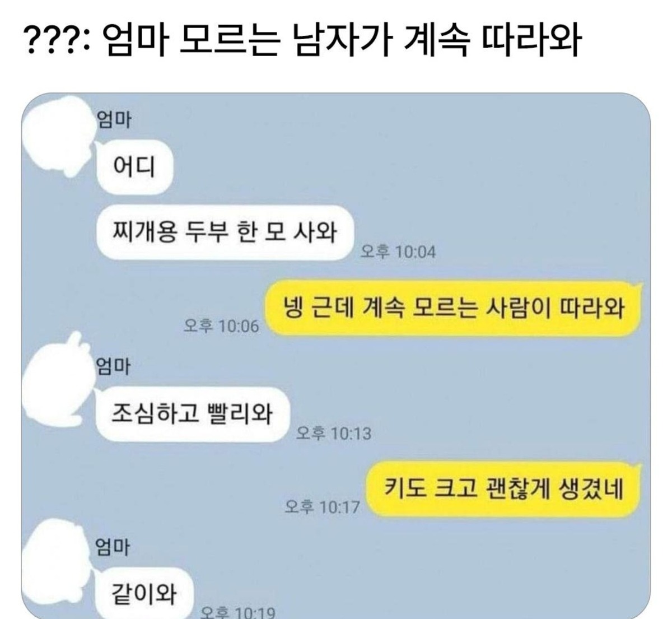Click the 엄마 name above '같이와'

click(x=114, y=546)
